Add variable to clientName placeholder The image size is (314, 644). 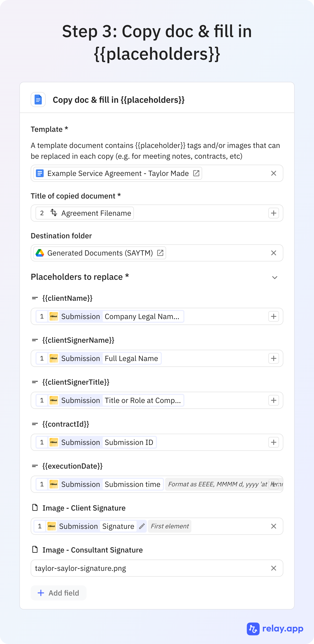(x=274, y=316)
